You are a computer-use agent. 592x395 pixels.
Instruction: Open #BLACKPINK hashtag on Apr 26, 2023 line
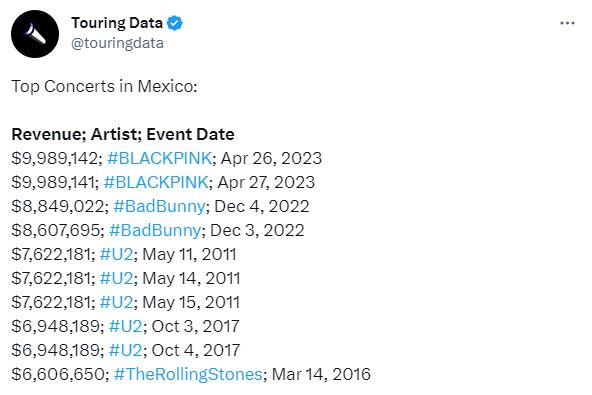(x=159, y=158)
